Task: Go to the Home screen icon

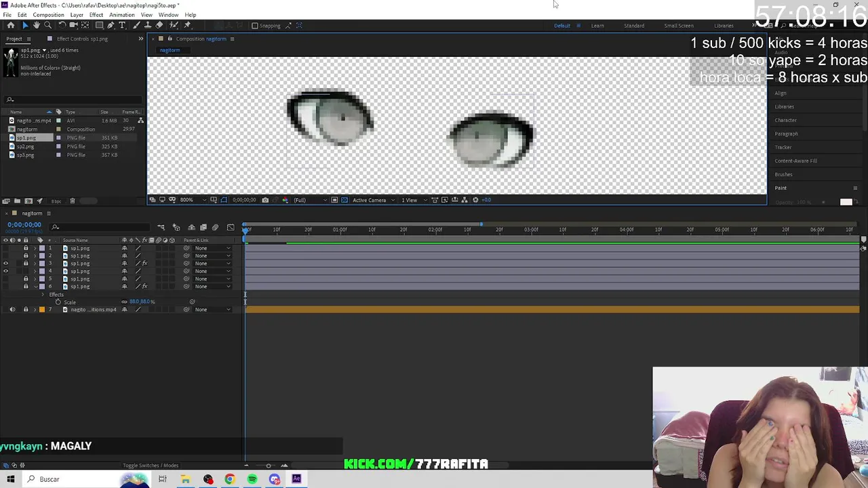Action: pyautogui.click(x=11, y=25)
